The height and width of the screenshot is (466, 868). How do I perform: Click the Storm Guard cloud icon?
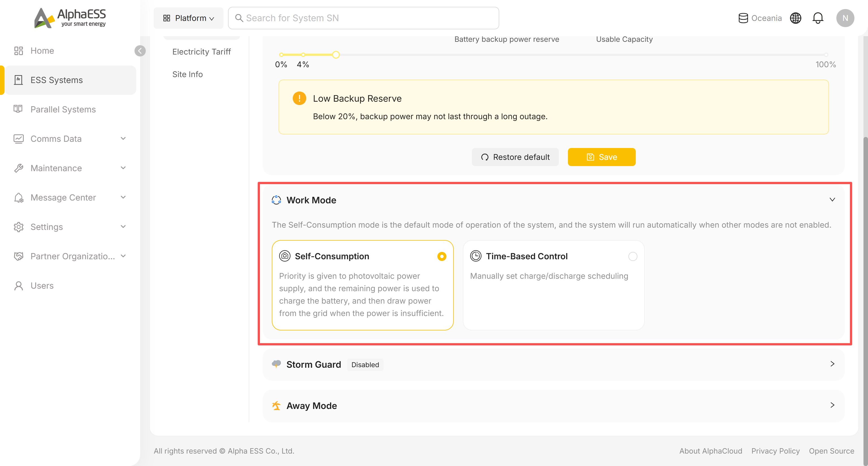[276, 364]
